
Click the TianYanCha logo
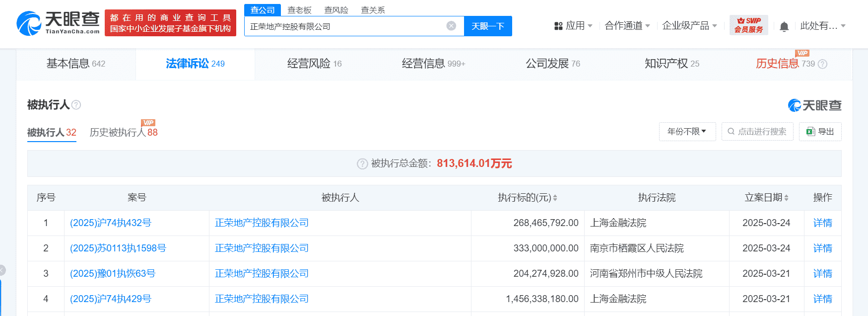[58, 23]
